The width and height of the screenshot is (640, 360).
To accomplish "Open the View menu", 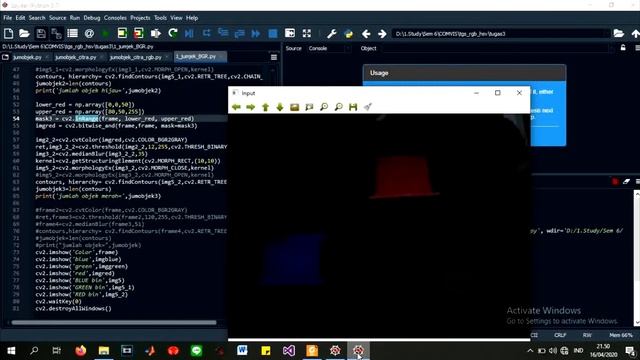I will click(176, 18).
